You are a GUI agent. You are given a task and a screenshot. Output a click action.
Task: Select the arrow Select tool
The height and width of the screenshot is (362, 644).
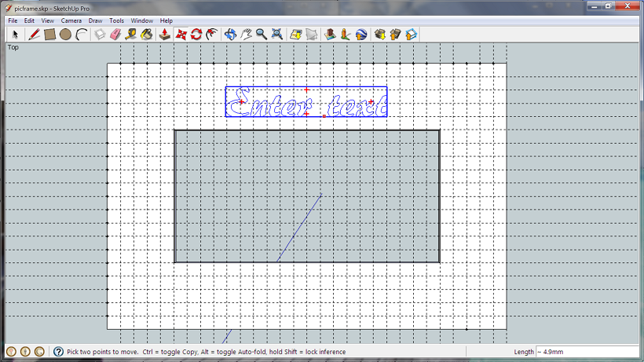(15, 35)
